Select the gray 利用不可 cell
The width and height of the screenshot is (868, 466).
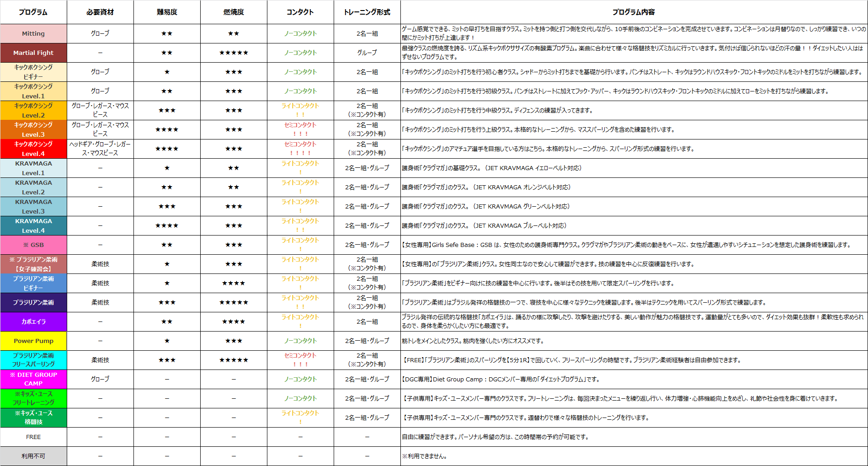point(33,456)
